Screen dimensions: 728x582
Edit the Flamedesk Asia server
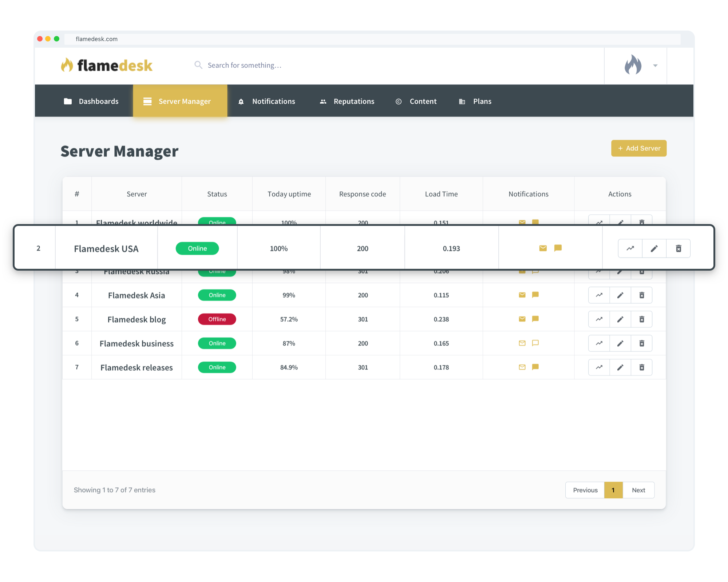tap(620, 295)
